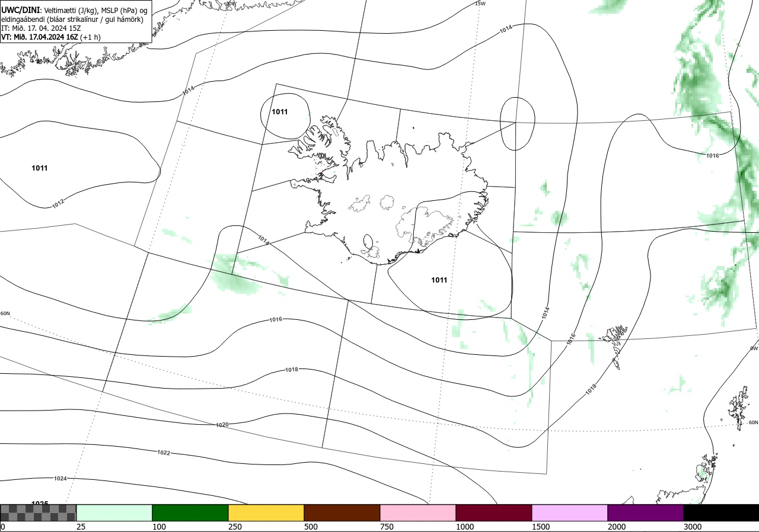Click the 1014 isobar label near the Greenland coast
Image resolution: width=759 pixels, height=532 pixels.
188,91
